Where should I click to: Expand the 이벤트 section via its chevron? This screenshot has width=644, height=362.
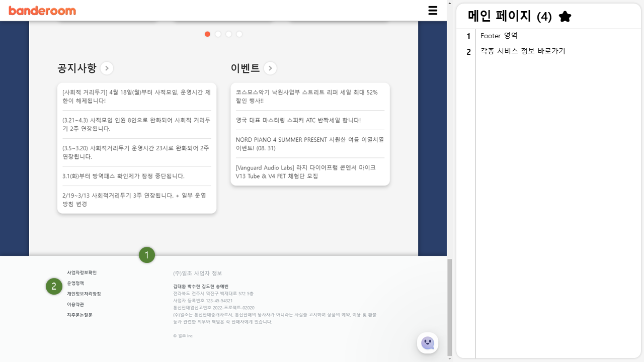click(x=270, y=68)
